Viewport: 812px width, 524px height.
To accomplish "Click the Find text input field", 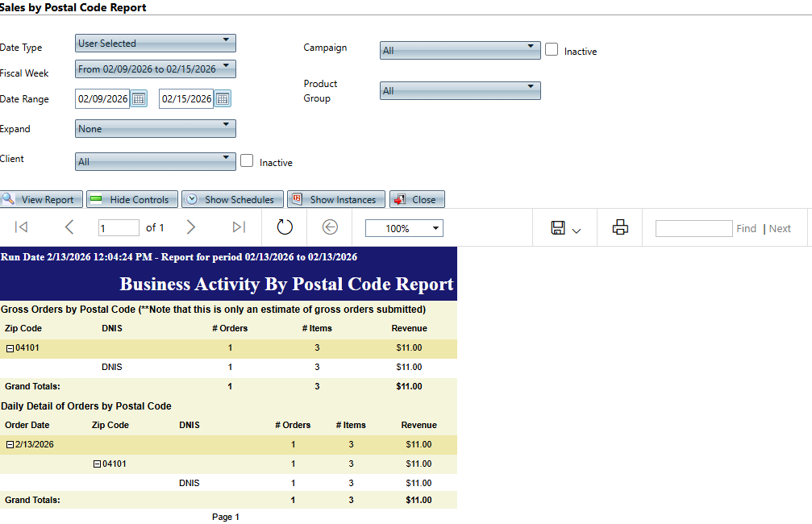I will [693, 229].
